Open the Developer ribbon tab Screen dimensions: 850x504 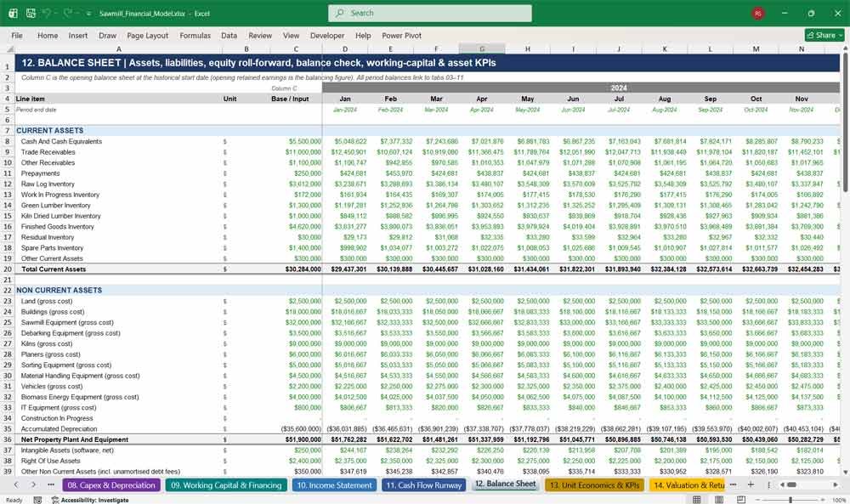pos(327,35)
